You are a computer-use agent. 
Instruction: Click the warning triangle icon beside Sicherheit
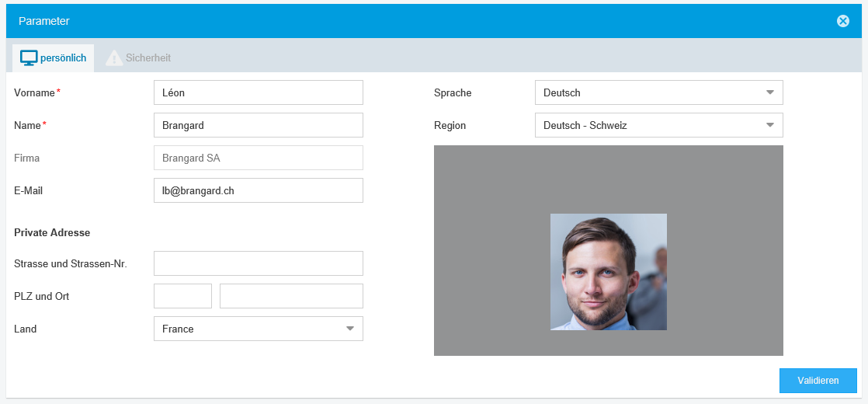tap(114, 58)
